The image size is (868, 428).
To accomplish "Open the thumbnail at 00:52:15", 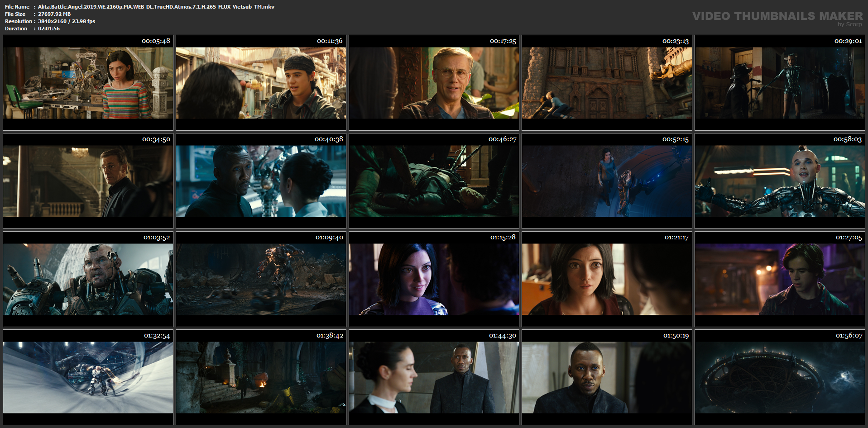I will click(607, 181).
